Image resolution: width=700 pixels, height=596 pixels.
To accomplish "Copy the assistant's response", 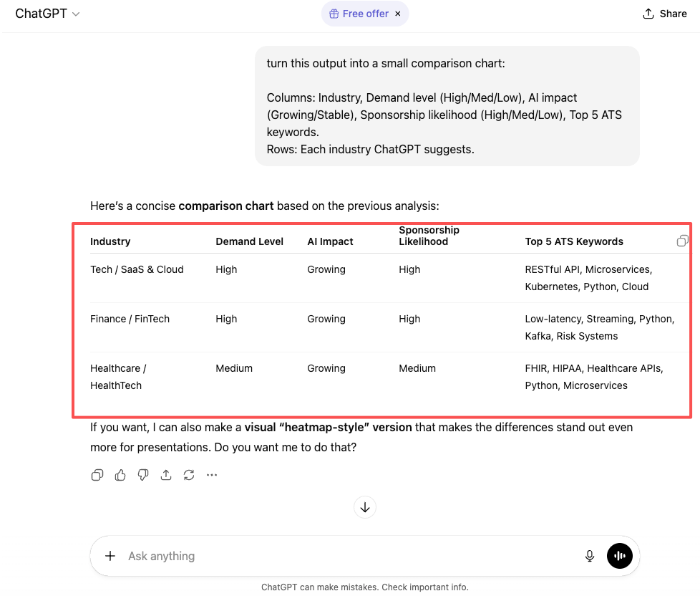I will point(97,475).
